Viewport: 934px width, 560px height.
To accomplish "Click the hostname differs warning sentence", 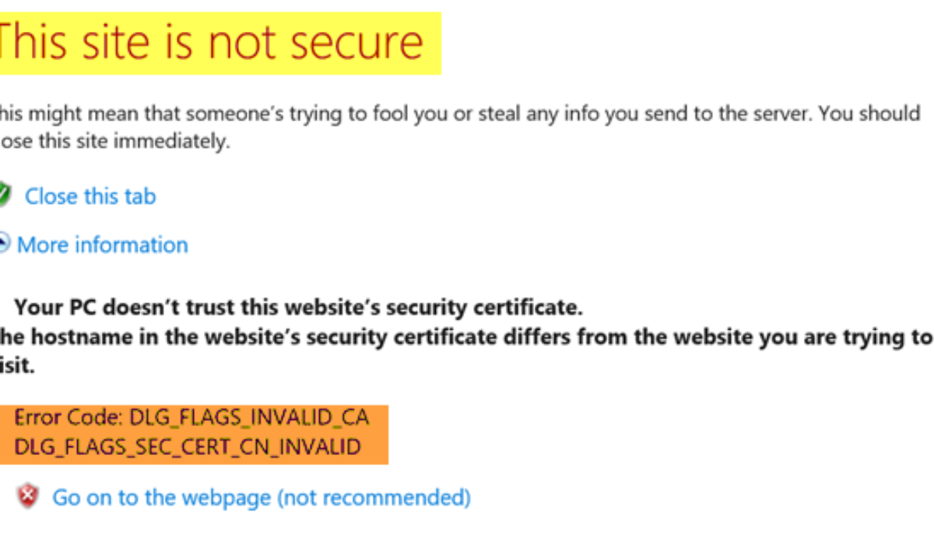I will pos(464,337).
